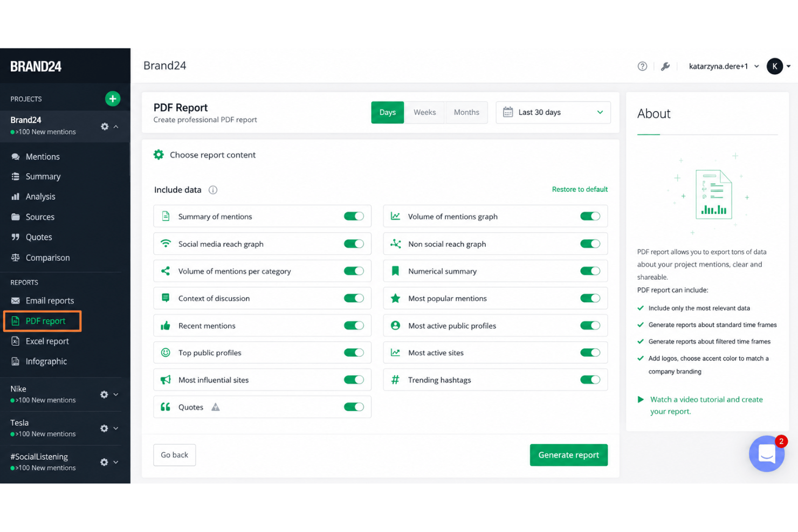Open Analysis section
Viewport: 798px width, 532px height.
(x=40, y=197)
